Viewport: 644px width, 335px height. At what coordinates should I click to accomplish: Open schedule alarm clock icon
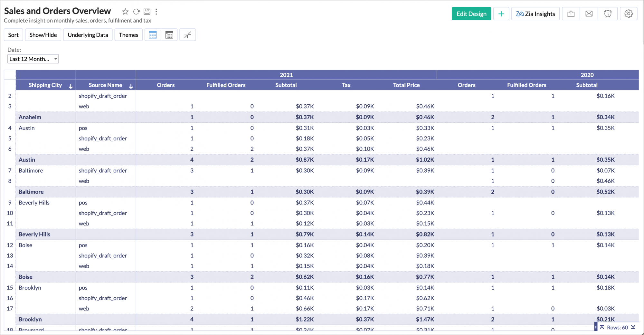tap(607, 14)
